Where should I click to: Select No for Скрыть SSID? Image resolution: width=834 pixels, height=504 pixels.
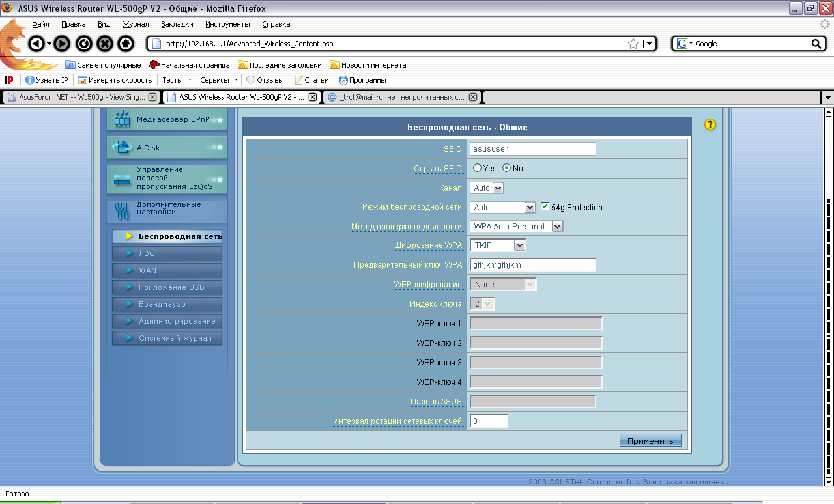506,168
